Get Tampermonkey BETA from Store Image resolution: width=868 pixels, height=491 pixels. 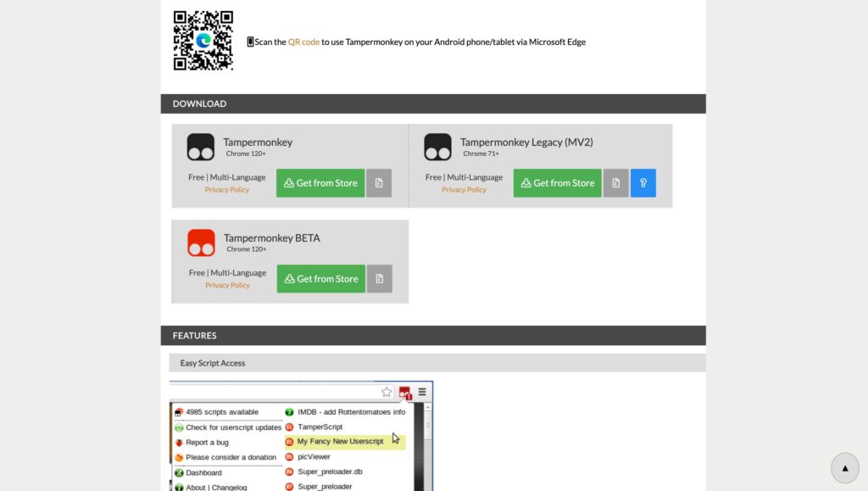click(x=320, y=279)
